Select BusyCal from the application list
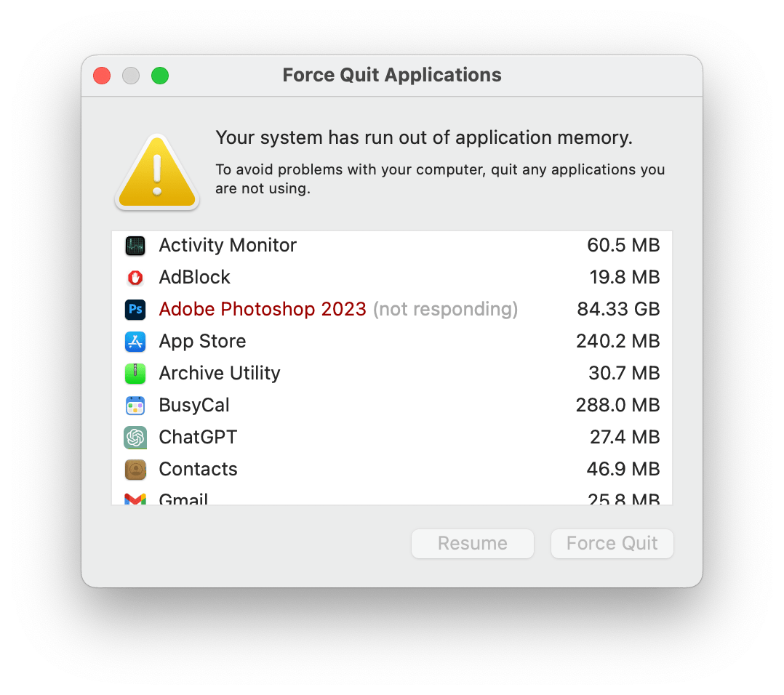 pyautogui.click(x=194, y=406)
